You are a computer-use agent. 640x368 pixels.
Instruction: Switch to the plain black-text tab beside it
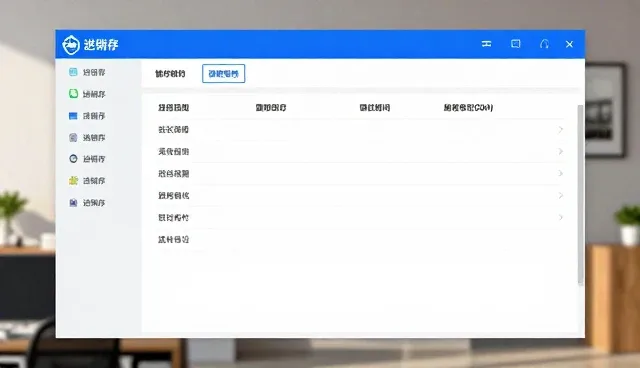[x=170, y=74]
